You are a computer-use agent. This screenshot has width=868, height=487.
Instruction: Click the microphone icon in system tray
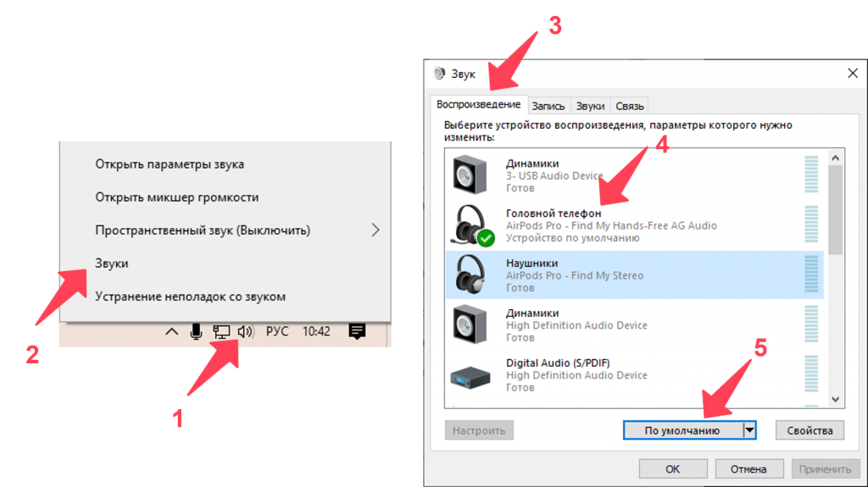click(x=196, y=332)
